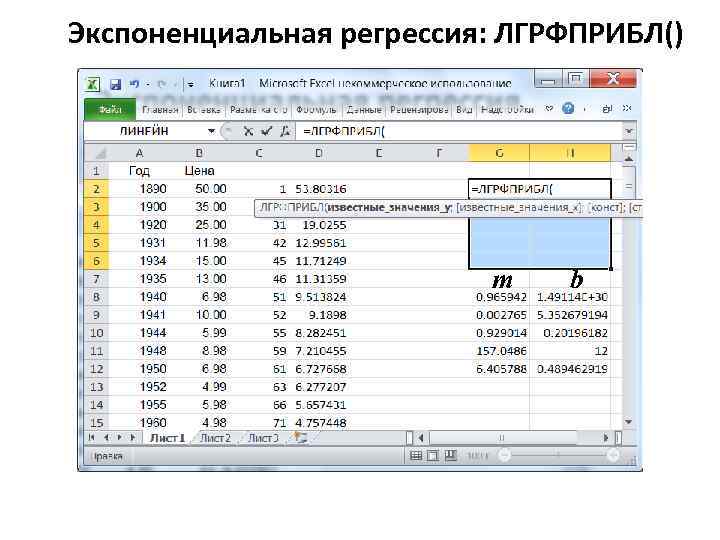Select column G header
Screen dimensions: 720x540
pos(499,153)
